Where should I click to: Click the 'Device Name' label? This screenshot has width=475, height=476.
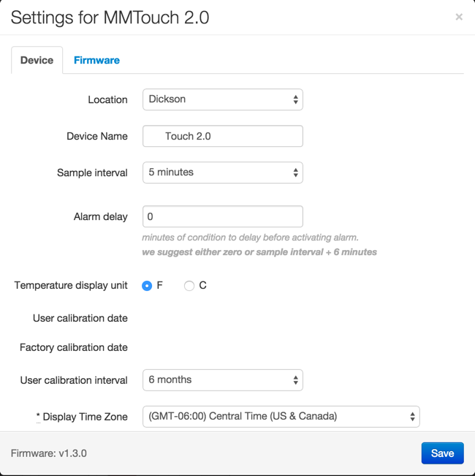(97, 136)
